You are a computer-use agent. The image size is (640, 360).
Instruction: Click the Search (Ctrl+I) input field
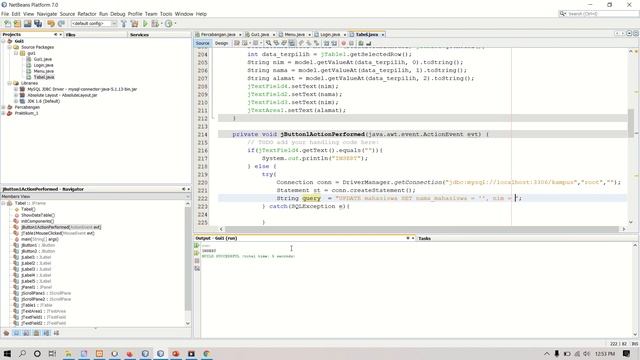(601, 14)
